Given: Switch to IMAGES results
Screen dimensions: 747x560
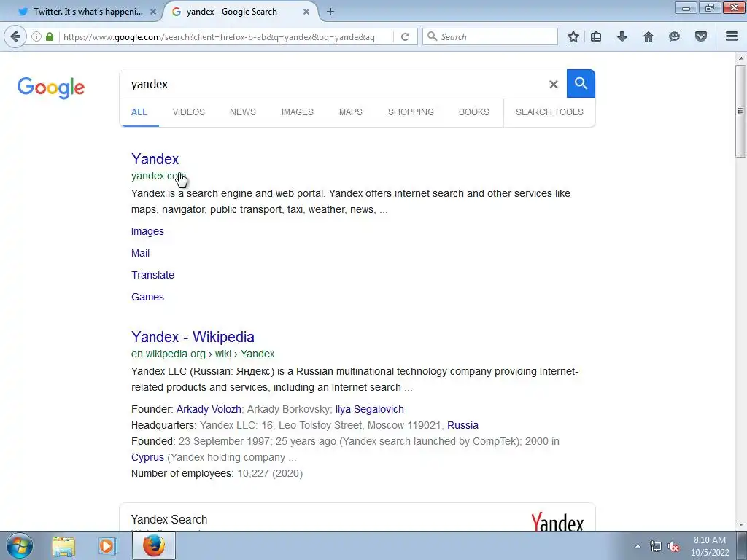Looking at the screenshot, I should click(x=298, y=112).
